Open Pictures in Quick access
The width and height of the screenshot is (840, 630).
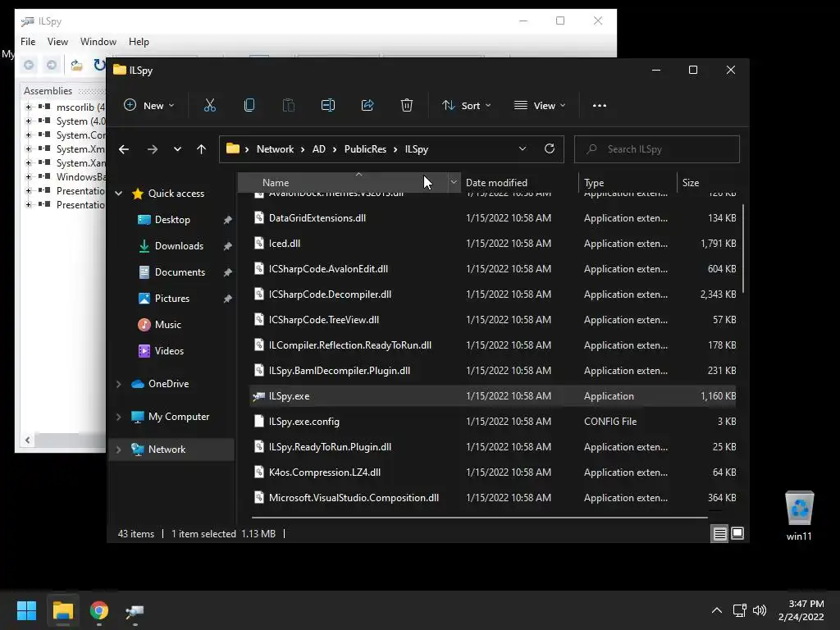172,299
